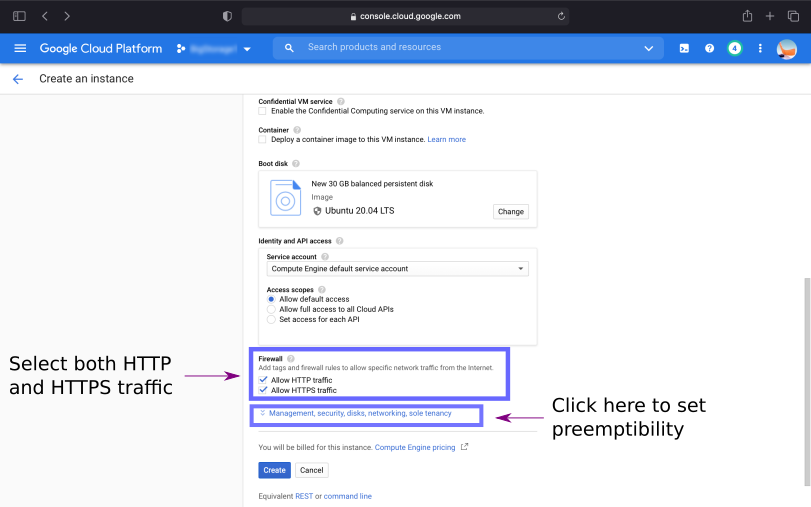Click the Create button
Viewport: 811px width, 507px height.
[274, 470]
